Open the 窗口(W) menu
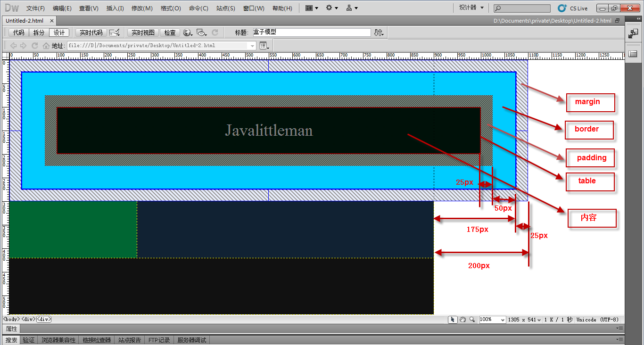Image resolution: width=644 pixels, height=345 pixels. click(x=254, y=8)
